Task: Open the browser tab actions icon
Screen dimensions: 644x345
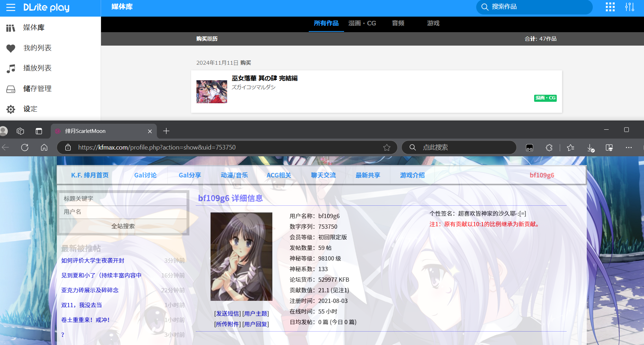Action: [39, 131]
